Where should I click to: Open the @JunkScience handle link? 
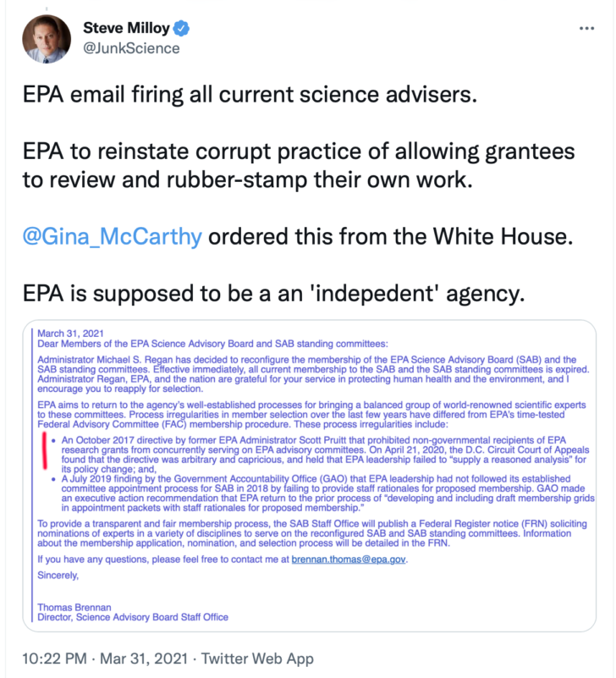(x=131, y=48)
